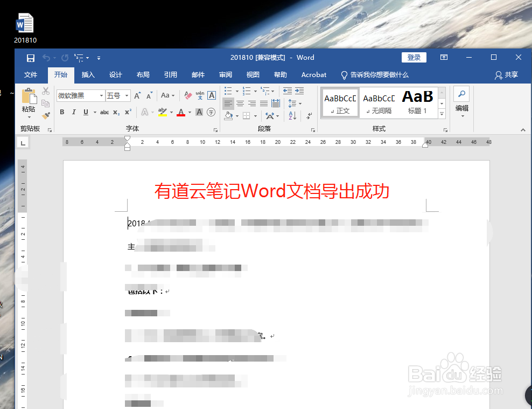Switch to the 设计 tab
532x409 pixels.
click(x=115, y=75)
